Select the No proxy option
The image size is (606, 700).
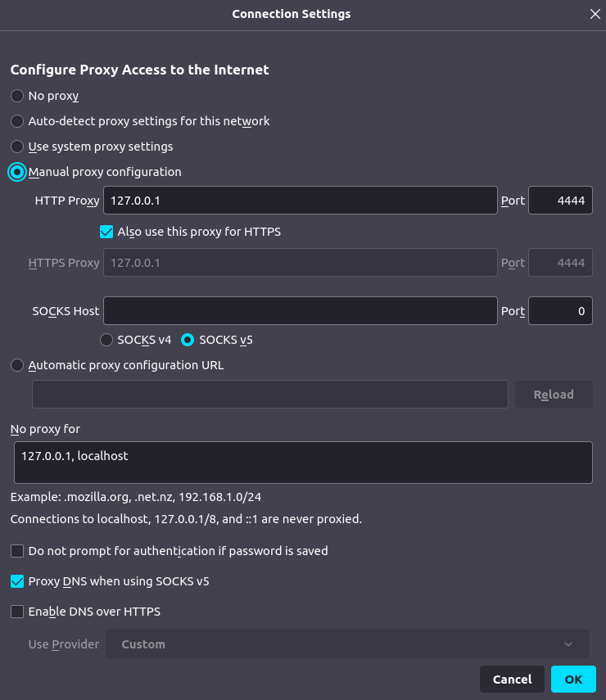(17, 96)
